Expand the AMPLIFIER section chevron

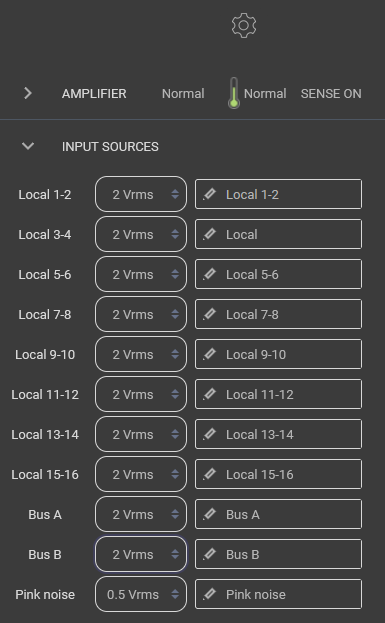(x=27, y=93)
